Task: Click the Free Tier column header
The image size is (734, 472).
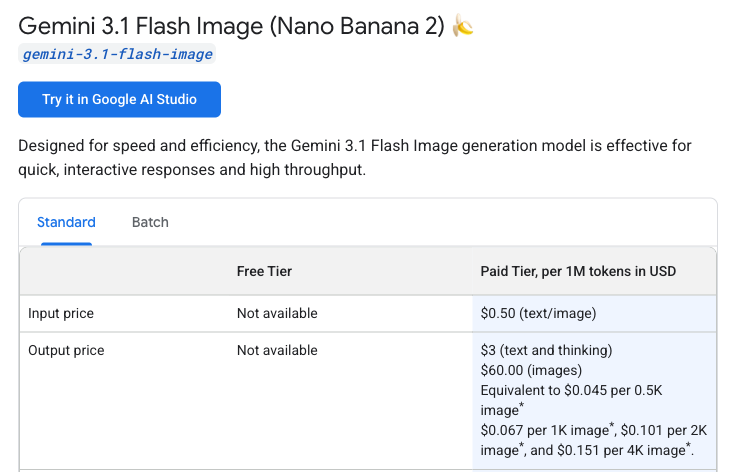Action: point(264,271)
